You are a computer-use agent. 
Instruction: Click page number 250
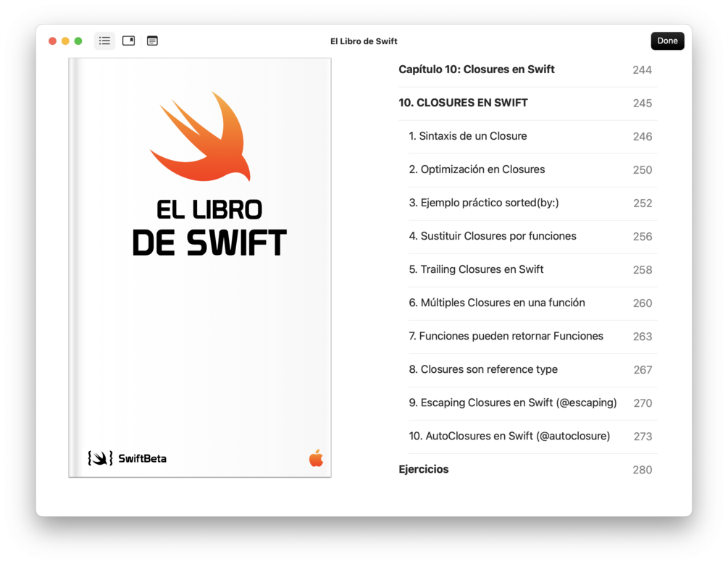pyautogui.click(x=642, y=170)
